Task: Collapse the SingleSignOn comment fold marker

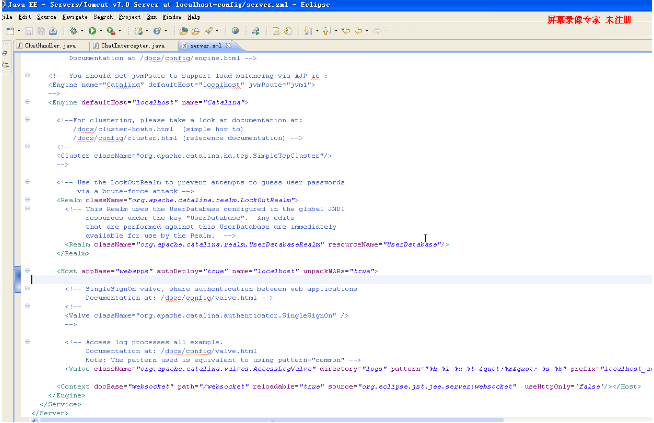Action: [28, 288]
